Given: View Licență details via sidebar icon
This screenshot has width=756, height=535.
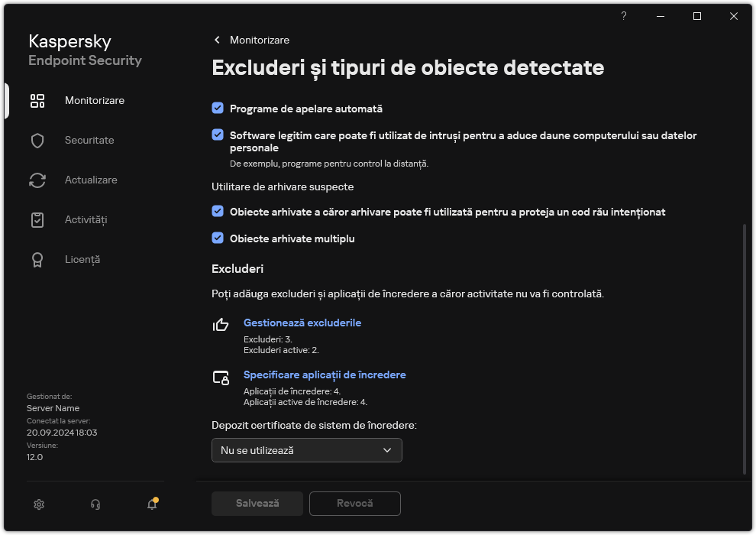Looking at the screenshot, I should [x=37, y=259].
